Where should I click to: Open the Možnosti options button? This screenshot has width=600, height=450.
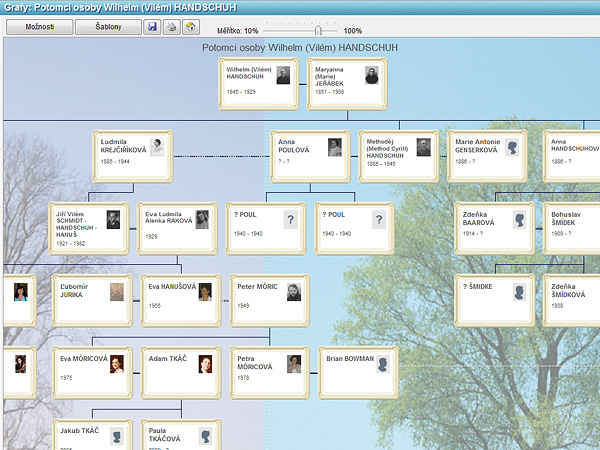pyautogui.click(x=39, y=27)
